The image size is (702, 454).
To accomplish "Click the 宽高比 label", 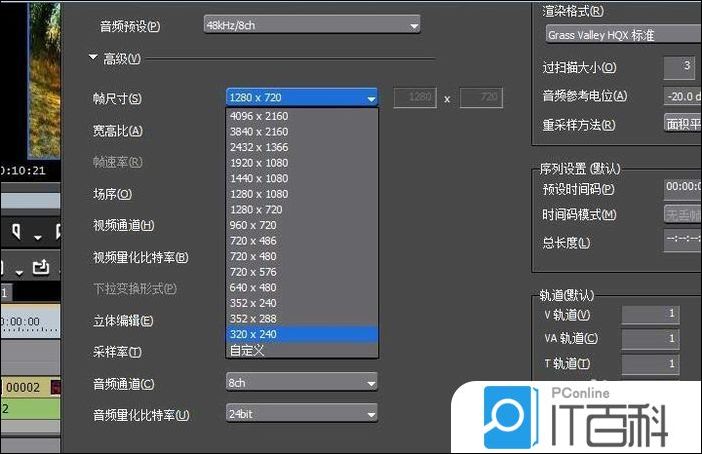I will tap(118, 131).
